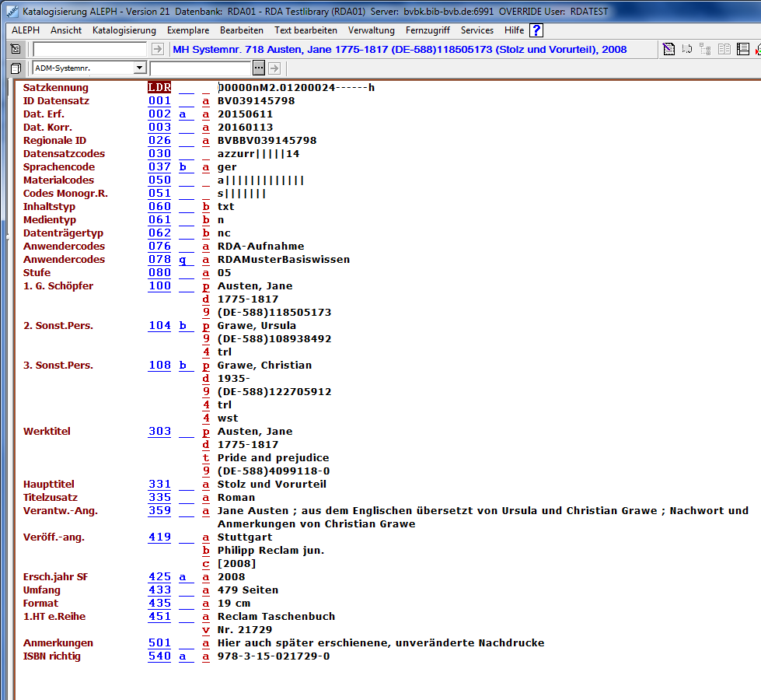Click field tag 331 for Haupttitel
This screenshot has width=761, height=700.
(x=159, y=485)
